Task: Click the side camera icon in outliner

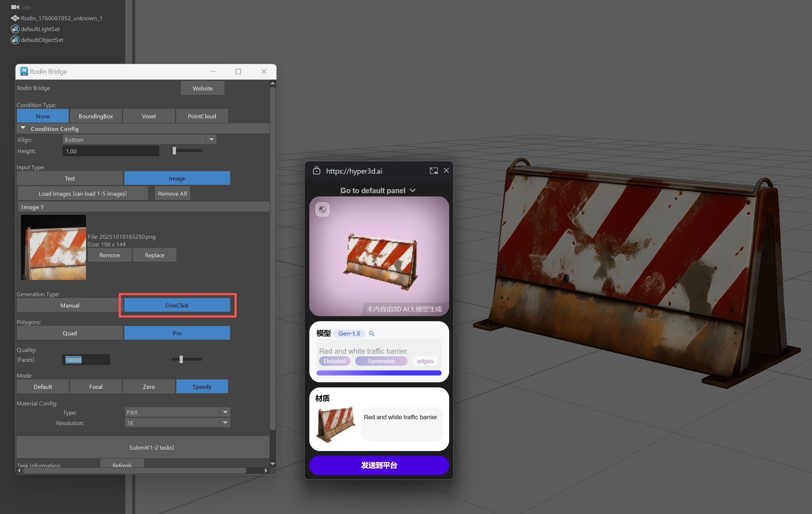Action: click(x=15, y=7)
